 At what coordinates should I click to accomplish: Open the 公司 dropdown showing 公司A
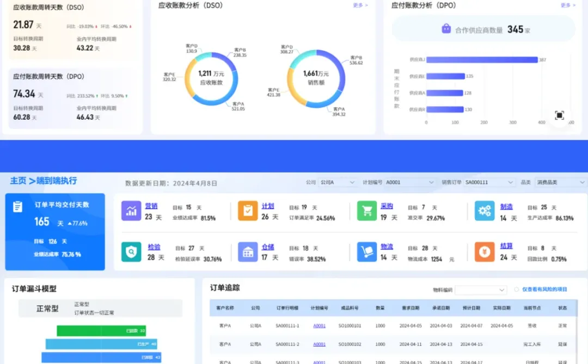pos(337,183)
